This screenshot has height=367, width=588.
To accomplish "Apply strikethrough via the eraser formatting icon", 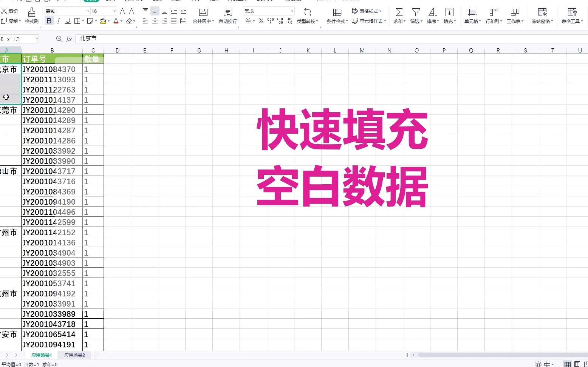I will [x=128, y=21].
